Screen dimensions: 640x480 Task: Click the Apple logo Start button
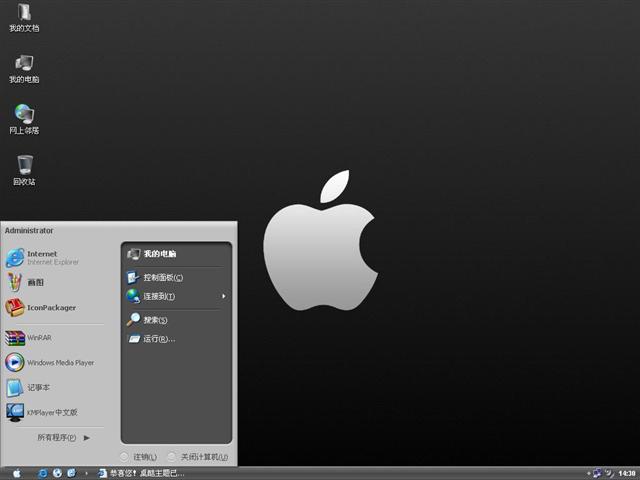coord(16,473)
